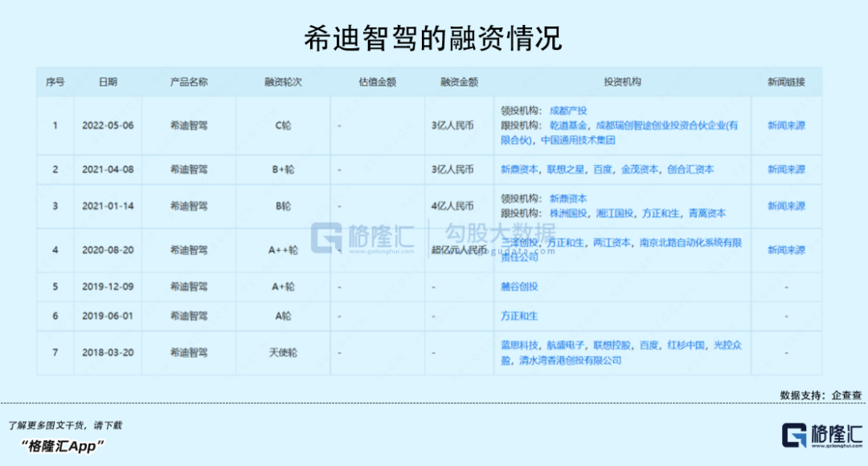Click investor link 中国通用技术集团
This screenshot has width=868, height=466.
click(578, 140)
